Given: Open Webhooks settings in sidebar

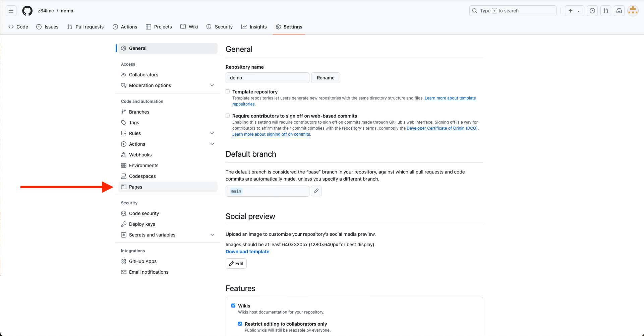Looking at the screenshot, I should (140, 155).
